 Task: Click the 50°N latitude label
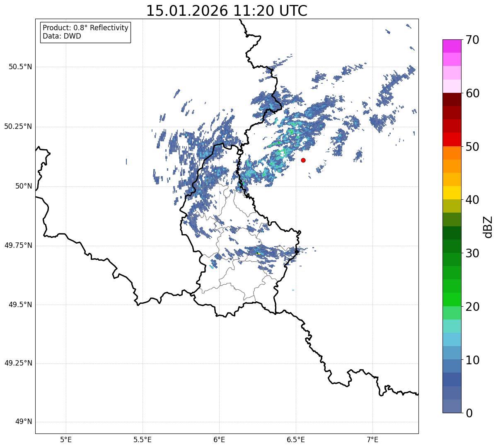[24, 186]
